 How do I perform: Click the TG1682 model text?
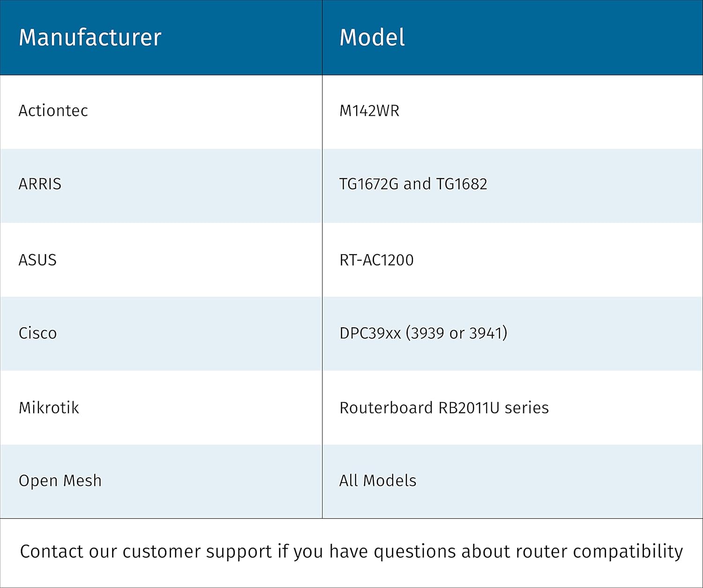(x=462, y=184)
